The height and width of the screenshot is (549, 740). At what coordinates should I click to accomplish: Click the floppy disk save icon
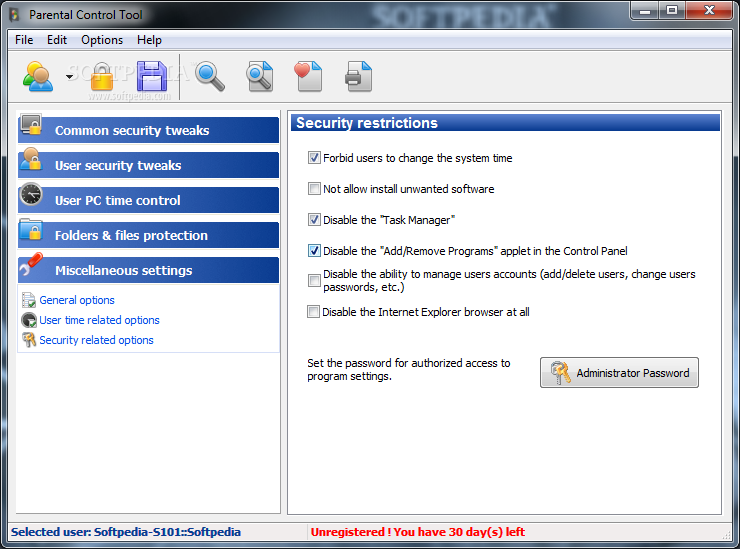tap(152, 76)
